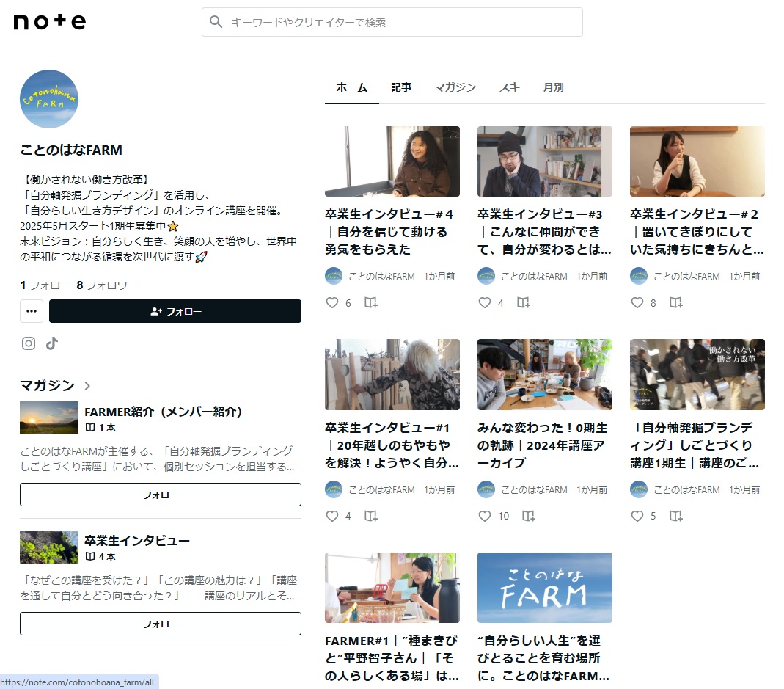784x689 pixels.
Task: Open the 「自分軸発掘ブランディング」しごとづくり講座 article title
Action: click(695, 445)
